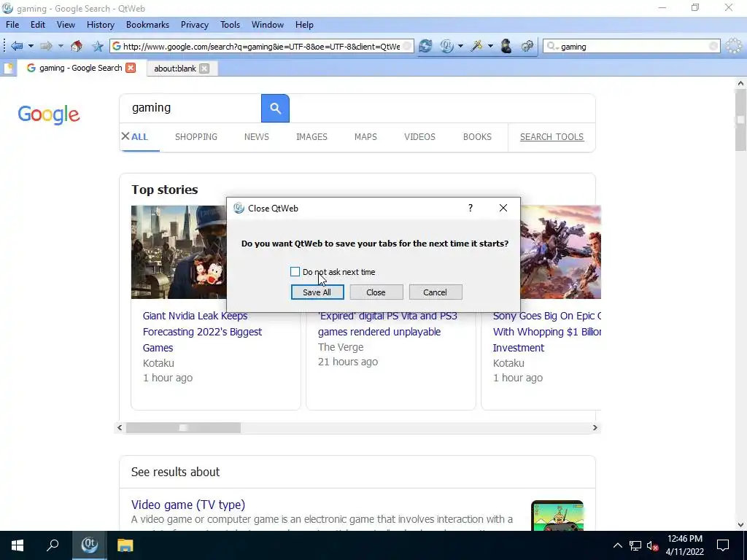
Task: Click the gears settings toolbar icon
Action: tap(527, 46)
